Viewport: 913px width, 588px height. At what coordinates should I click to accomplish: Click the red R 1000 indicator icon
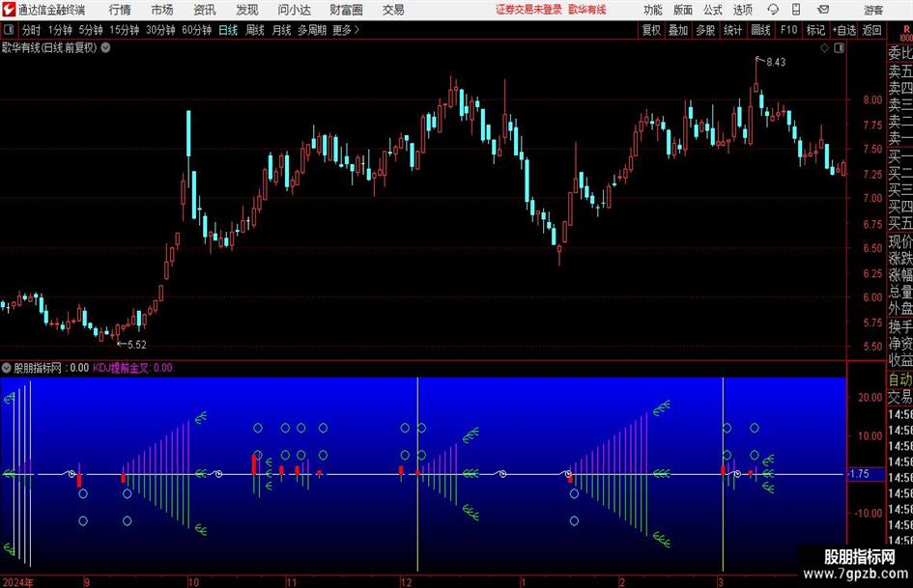tap(906, 33)
